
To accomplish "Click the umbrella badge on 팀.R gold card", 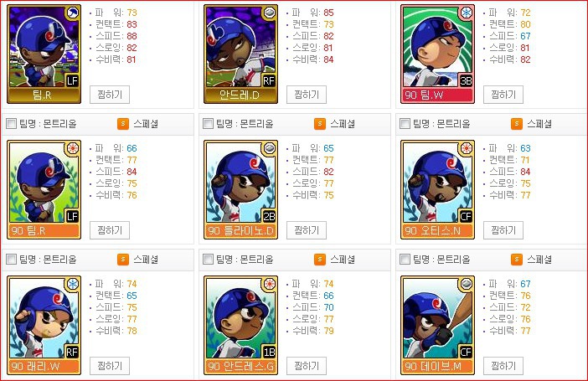I will pyautogui.click(x=72, y=13).
